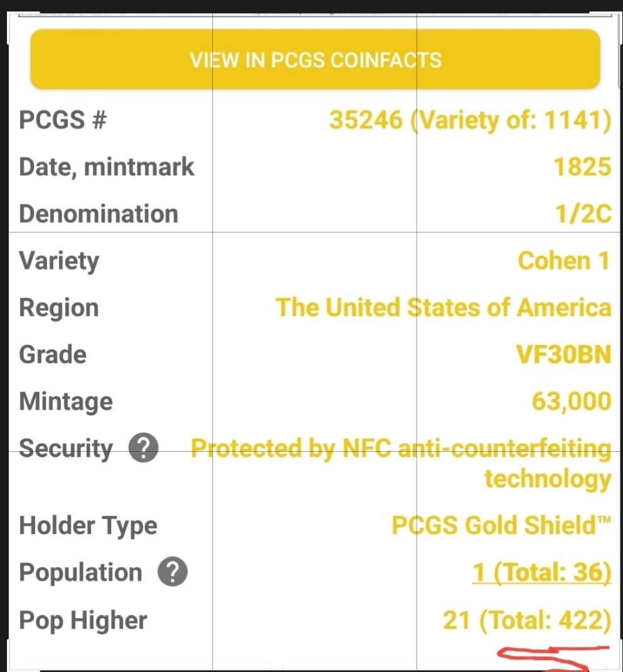Click the 1/2C denomination value

point(583,213)
